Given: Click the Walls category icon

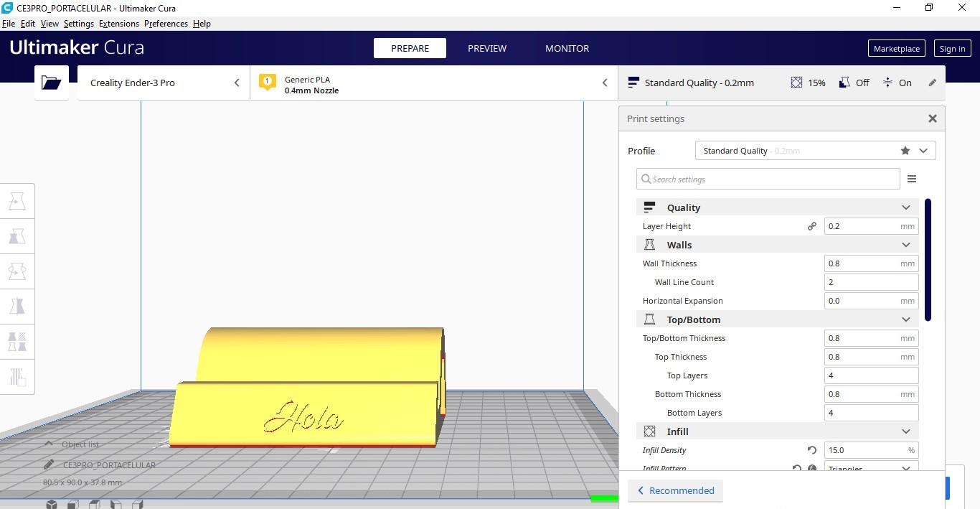Looking at the screenshot, I should tap(649, 245).
